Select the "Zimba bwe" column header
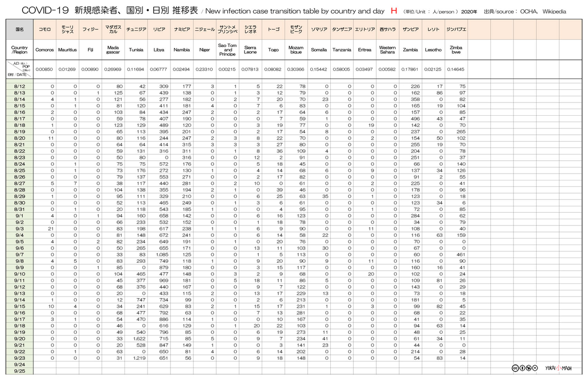 pyautogui.click(x=456, y=50)
